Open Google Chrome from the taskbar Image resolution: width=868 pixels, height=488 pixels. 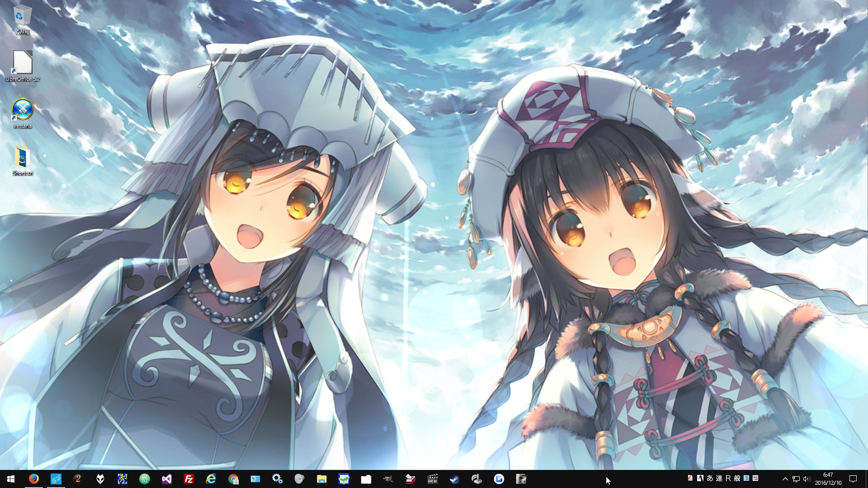[233, 479]
